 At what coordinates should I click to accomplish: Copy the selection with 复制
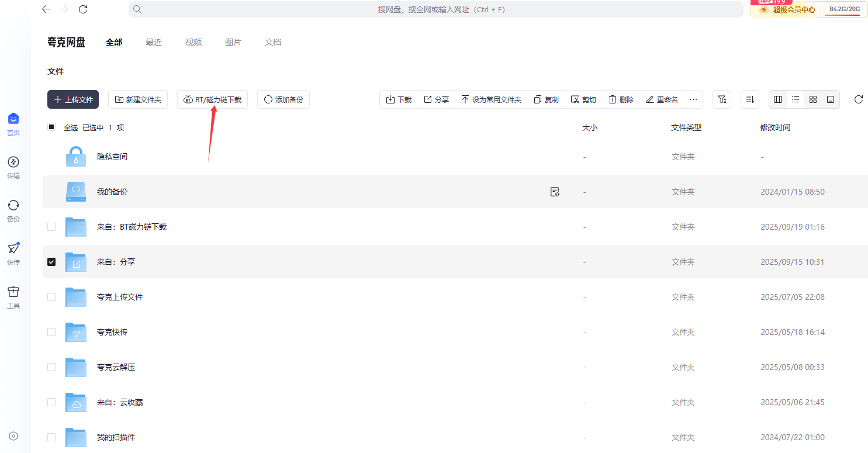click(546, 100)
